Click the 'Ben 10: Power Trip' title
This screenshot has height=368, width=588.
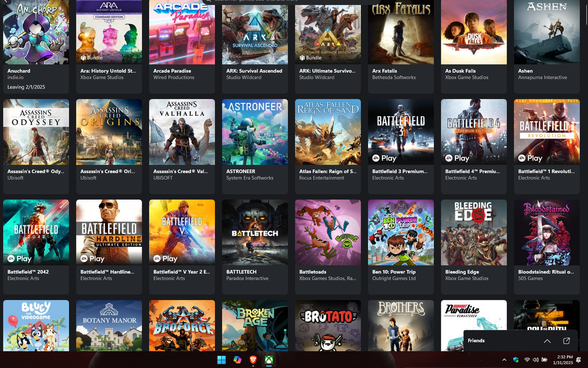click(x=394, y=272)
